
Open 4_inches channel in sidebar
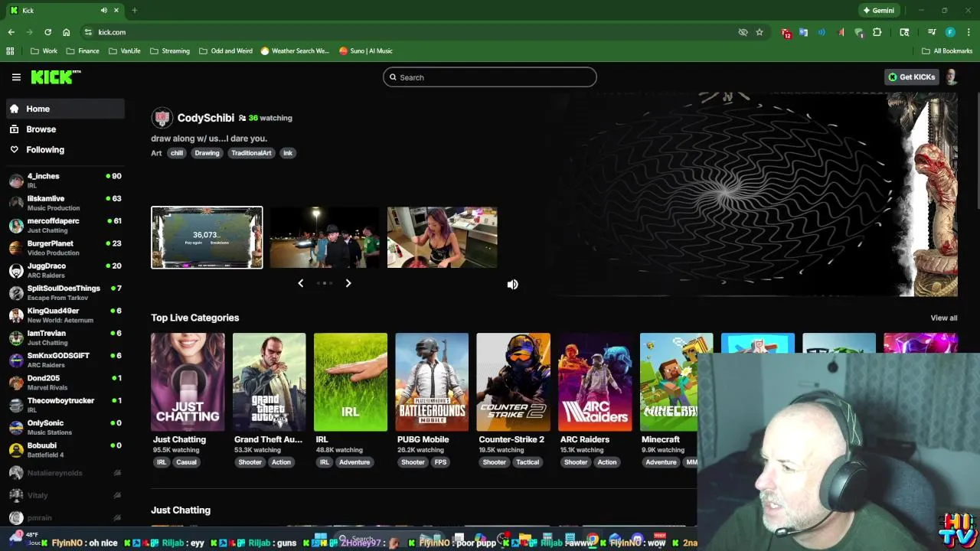(x=65, y=180)
